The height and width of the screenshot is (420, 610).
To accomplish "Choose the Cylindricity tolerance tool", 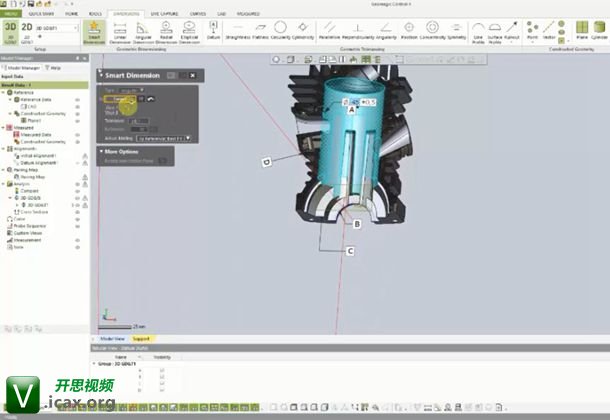I will (x=303, y=30).
